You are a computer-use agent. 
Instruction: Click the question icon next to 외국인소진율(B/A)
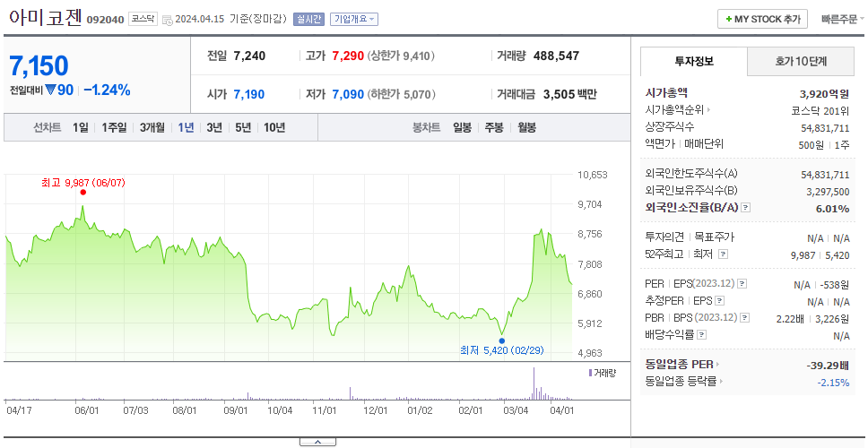[746, 207]
